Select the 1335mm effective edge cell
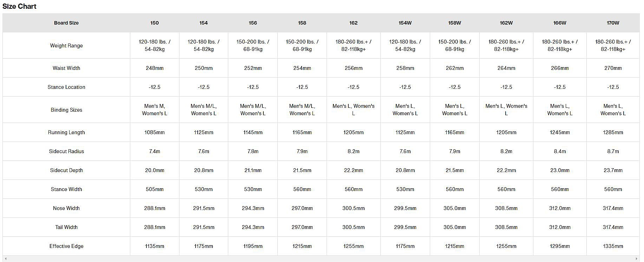The height and width of the screenshot is (262, 644). point(613,246)
